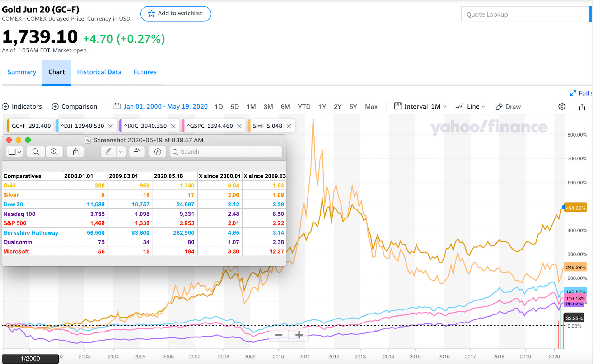This screenshot has height=364, width=593.
Task: Remove SI=F silver comparison
Action: [x=289, y=126]
